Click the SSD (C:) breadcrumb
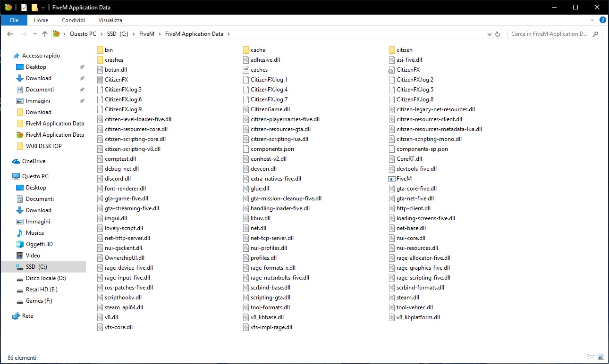The height and width of the screenshot is (364, 609). point(117,34)
